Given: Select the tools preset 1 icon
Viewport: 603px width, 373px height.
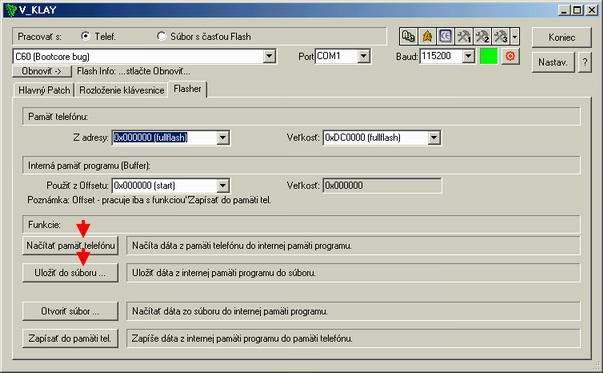Looking at the screenshot, I should coord(464,37).
